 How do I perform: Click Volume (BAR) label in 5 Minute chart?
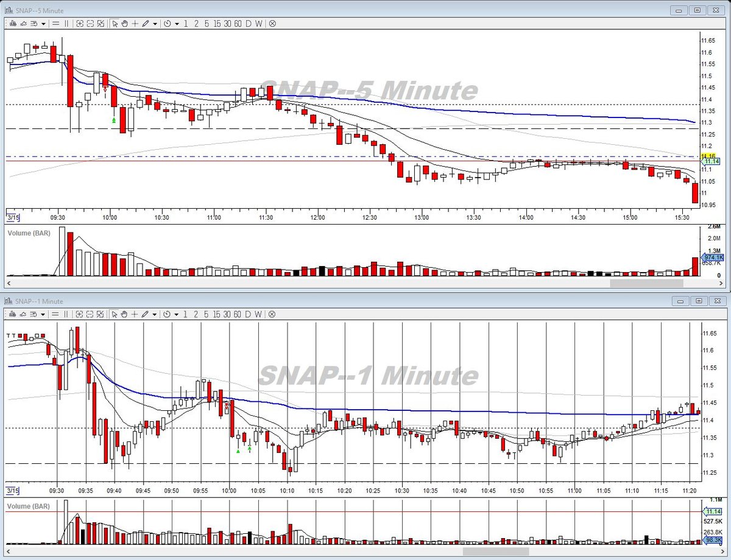pos(28,233)
